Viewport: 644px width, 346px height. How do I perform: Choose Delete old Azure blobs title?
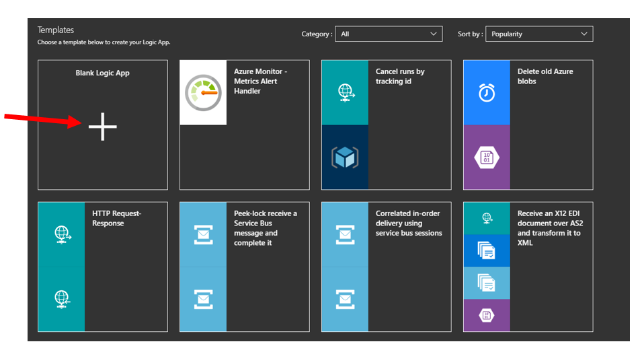(545, 76)
